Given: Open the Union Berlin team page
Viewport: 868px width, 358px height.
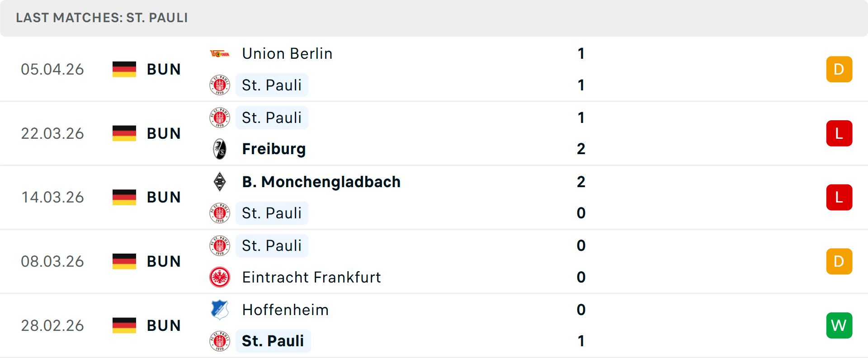Looking at the screenshot, I should pyautogui.click(x=287, y=53).
